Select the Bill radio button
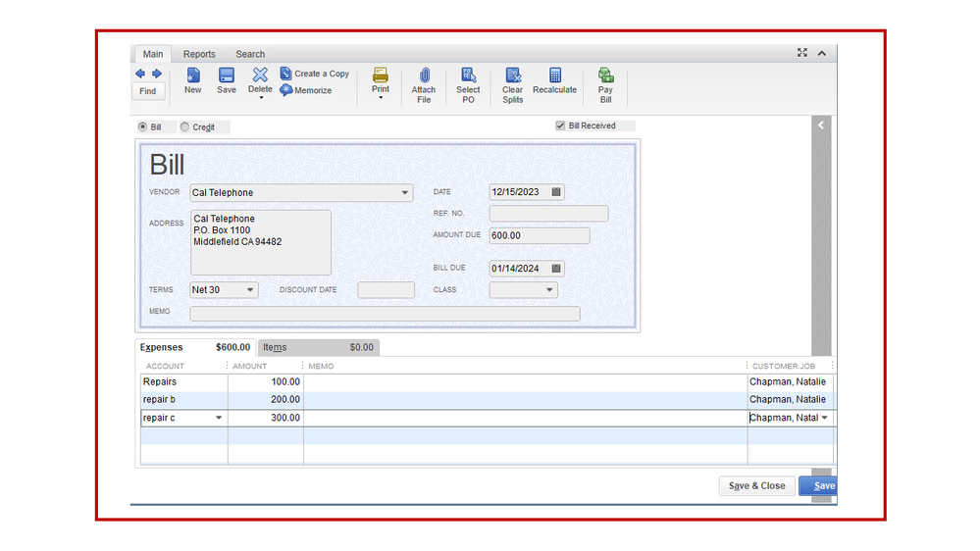The width and height of the screenshot is (980, 551). coord(143,127)
